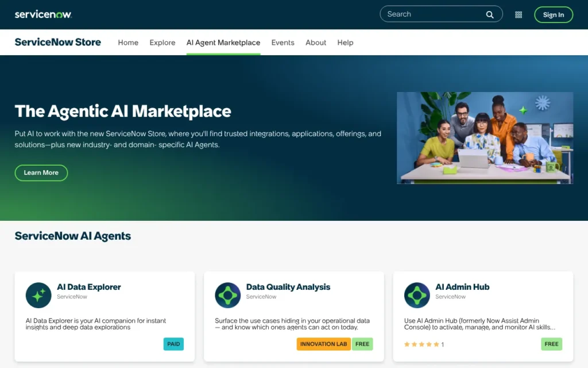Open the AI Data Explorer card title
The height and width of the screenshot is (368, 588).
click(89, 287)
